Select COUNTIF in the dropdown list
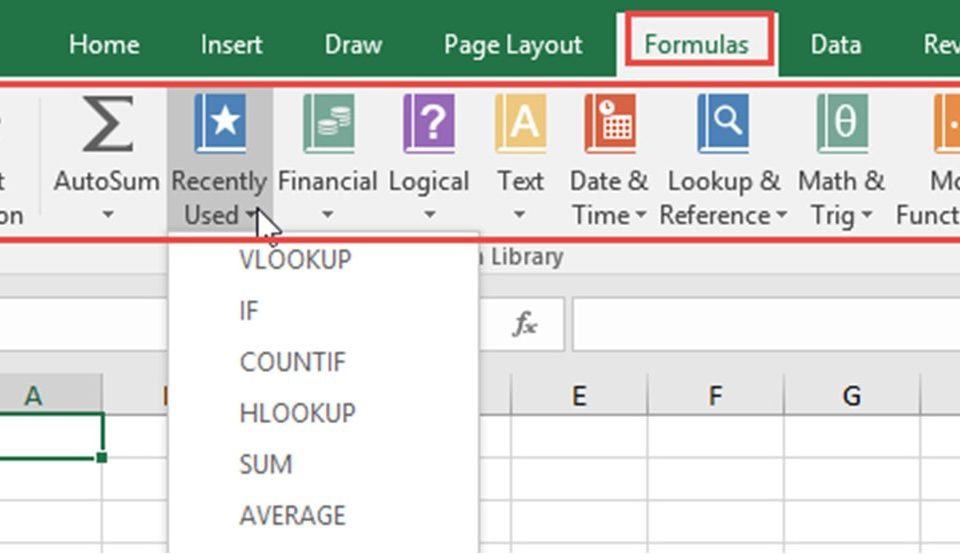Screen dimensions: 960x554 [x=292, y=362]
